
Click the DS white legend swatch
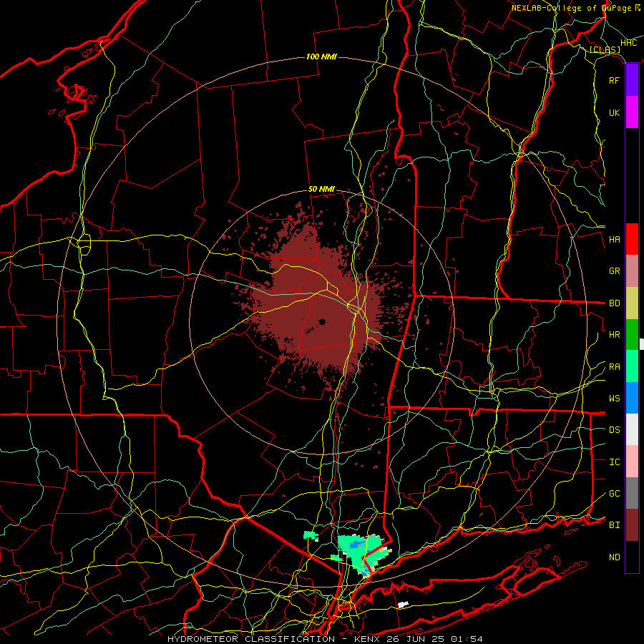(632, 429)
